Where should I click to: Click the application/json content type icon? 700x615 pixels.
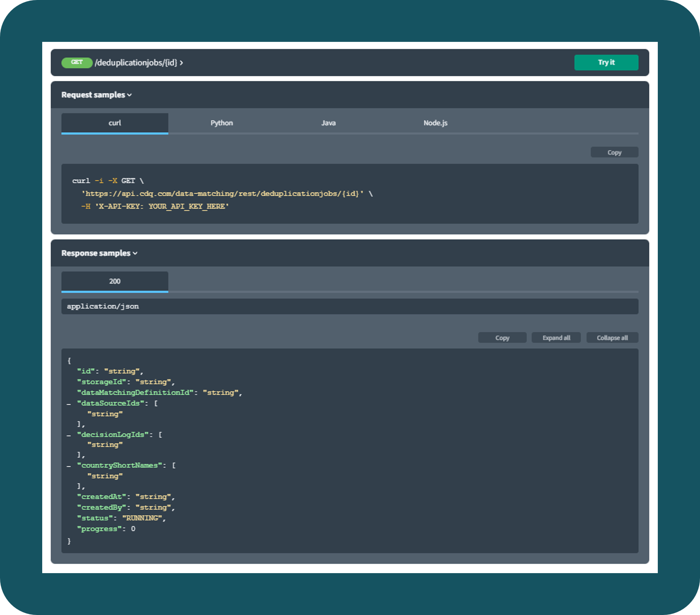click(104, 306)
